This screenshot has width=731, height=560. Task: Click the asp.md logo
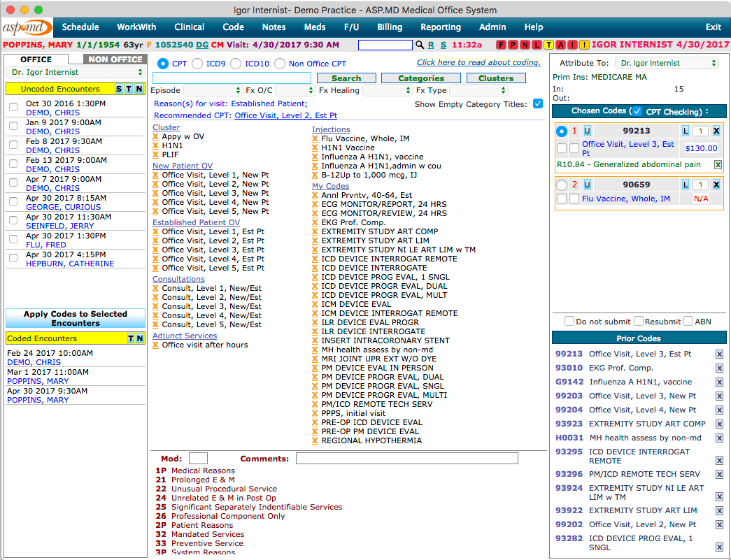[27, 27]
